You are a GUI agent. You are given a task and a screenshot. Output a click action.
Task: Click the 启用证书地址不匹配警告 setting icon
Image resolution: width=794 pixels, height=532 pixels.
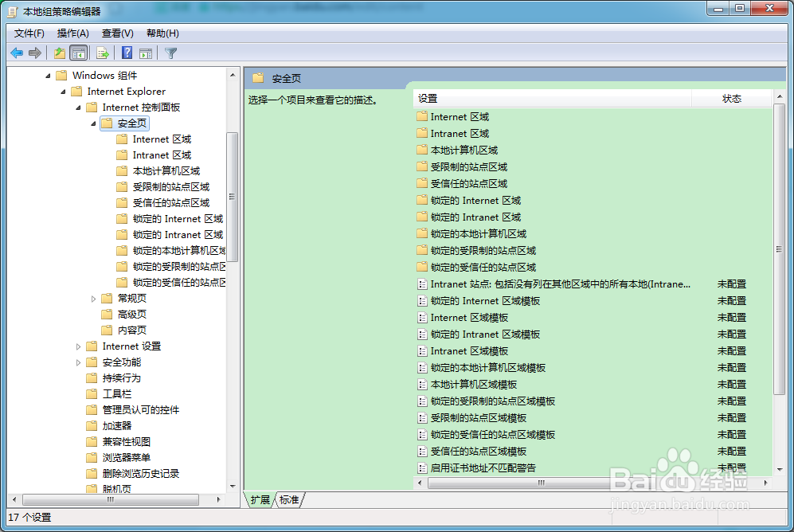pos(422,467)
